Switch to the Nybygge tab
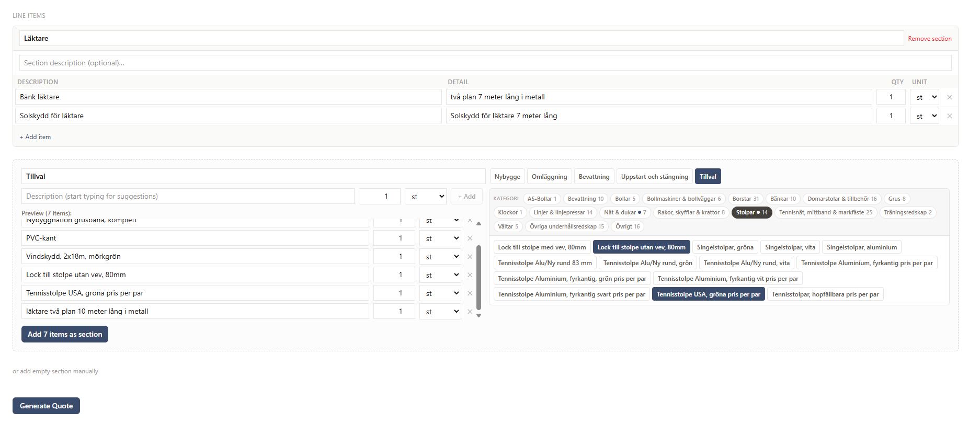The width and height of the screenshot is (980, 423). tap(507, 177)
